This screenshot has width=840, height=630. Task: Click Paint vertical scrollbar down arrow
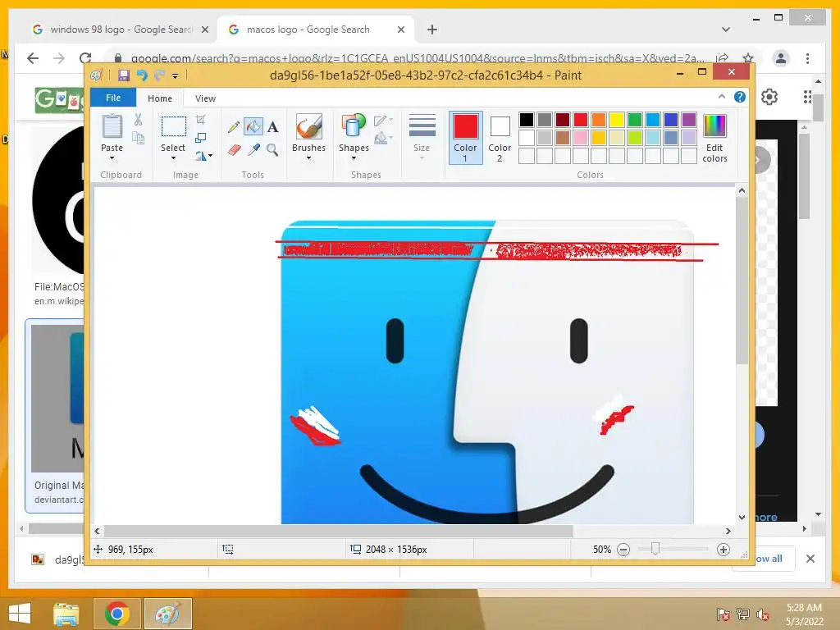[742, 517]
